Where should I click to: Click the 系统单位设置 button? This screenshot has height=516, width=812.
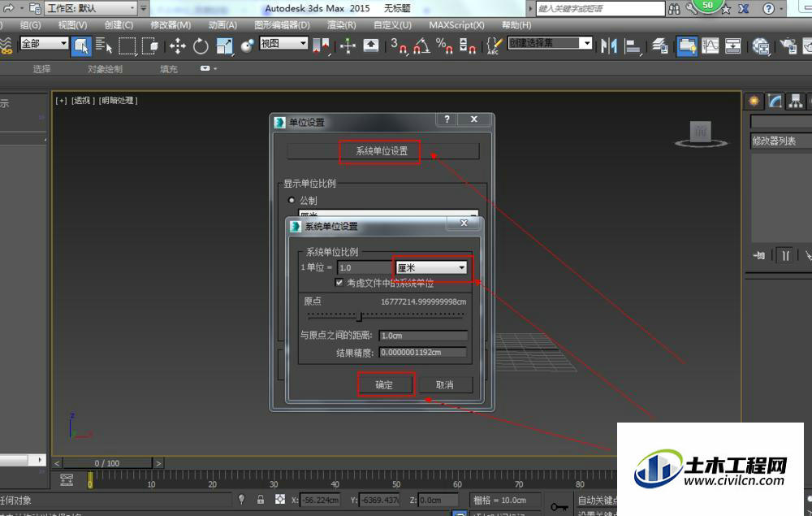tap(382, 151)
